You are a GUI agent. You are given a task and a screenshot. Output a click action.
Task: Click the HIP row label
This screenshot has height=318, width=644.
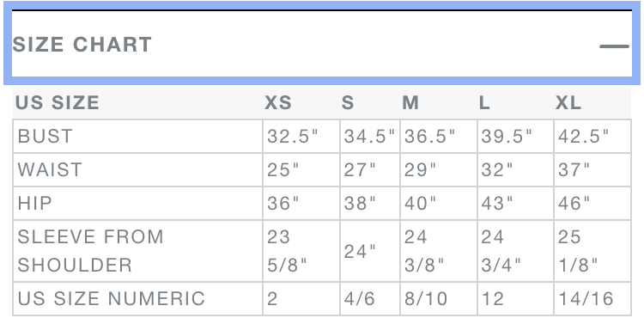point(35,204)
